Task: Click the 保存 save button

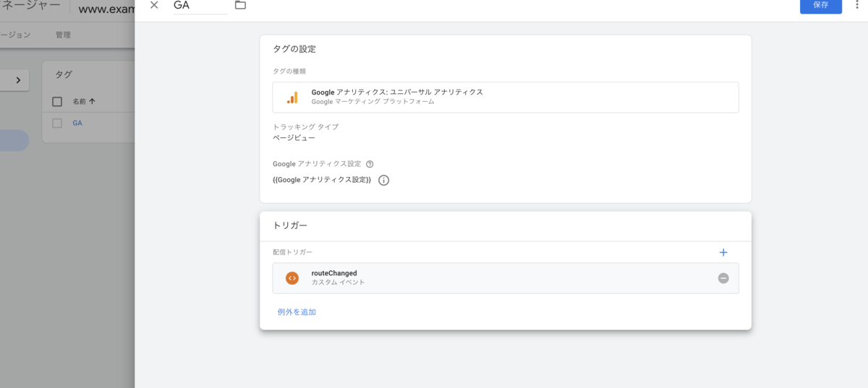Action: click(821, 6)
